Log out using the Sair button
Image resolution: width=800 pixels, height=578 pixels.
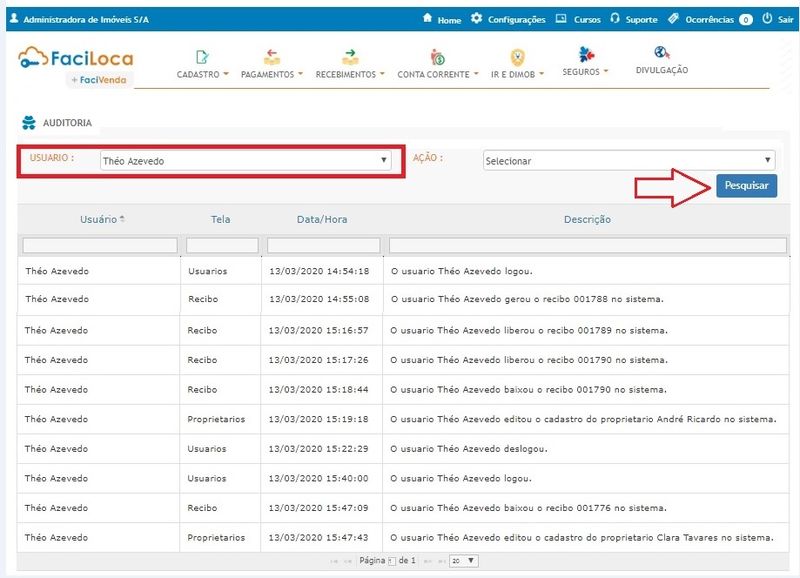click(x=777, y=19)
